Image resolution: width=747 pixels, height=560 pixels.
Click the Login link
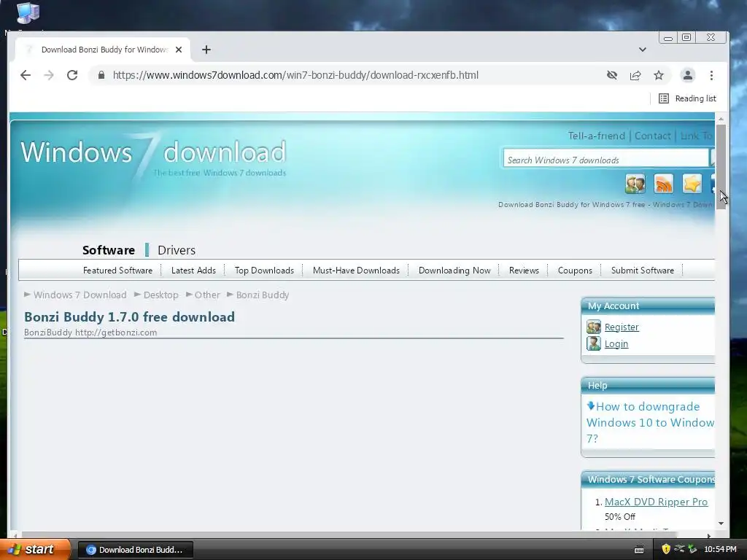(x=616, y=344)
